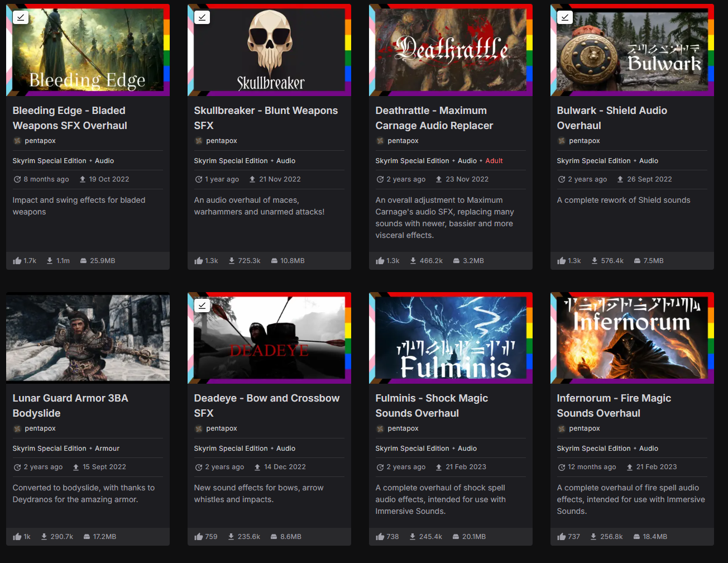
Task: Click the '26 Sept 2022' upload date
Action: point(649,179)
